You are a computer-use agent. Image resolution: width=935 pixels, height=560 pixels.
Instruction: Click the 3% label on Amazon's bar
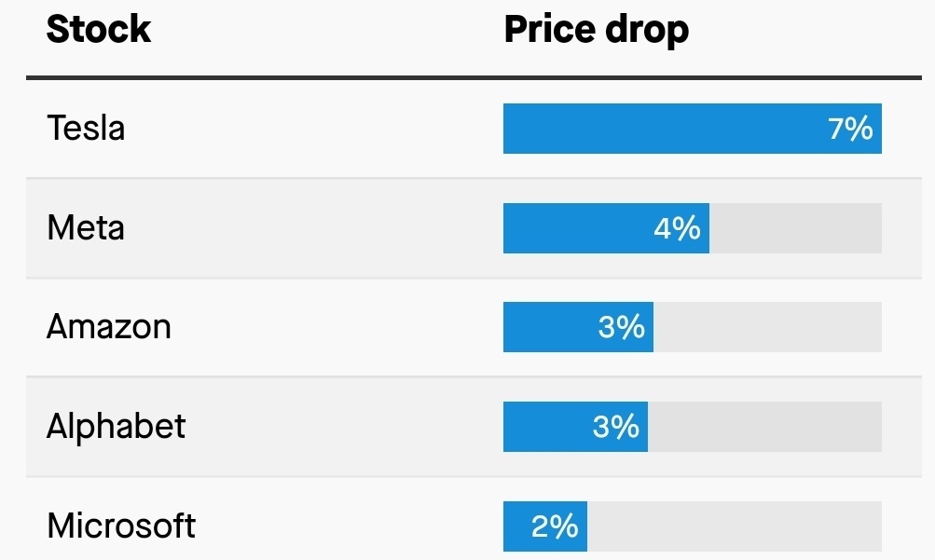(x=621, y=327)
